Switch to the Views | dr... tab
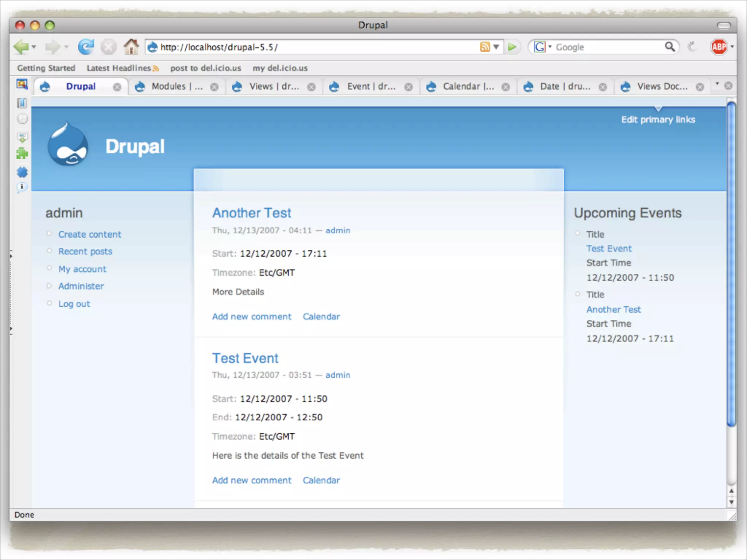747x560 pixels. click(x=274, y=87)
